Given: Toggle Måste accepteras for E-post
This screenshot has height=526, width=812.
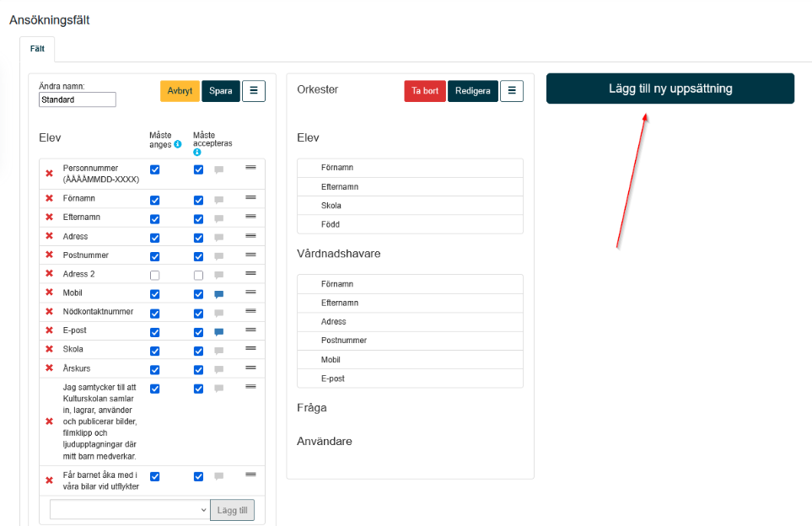Looking at the screenshot, I should tap(198, 332).
